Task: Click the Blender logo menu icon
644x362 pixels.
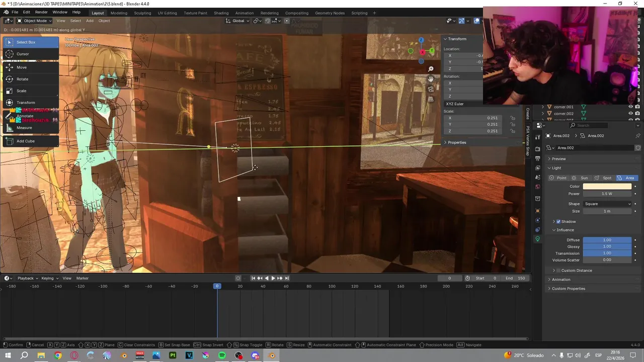Action: click(x=6, y=12)
